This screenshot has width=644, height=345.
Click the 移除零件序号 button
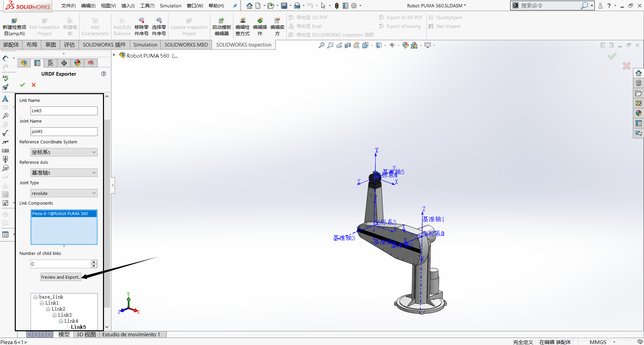pyautogui.click(x=142, y=27)
